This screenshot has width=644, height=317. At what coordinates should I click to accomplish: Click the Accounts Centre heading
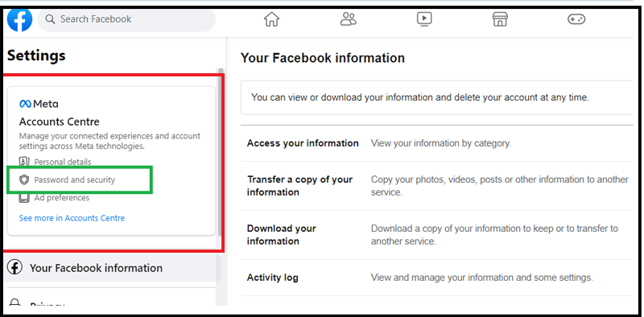click(59, 122)
